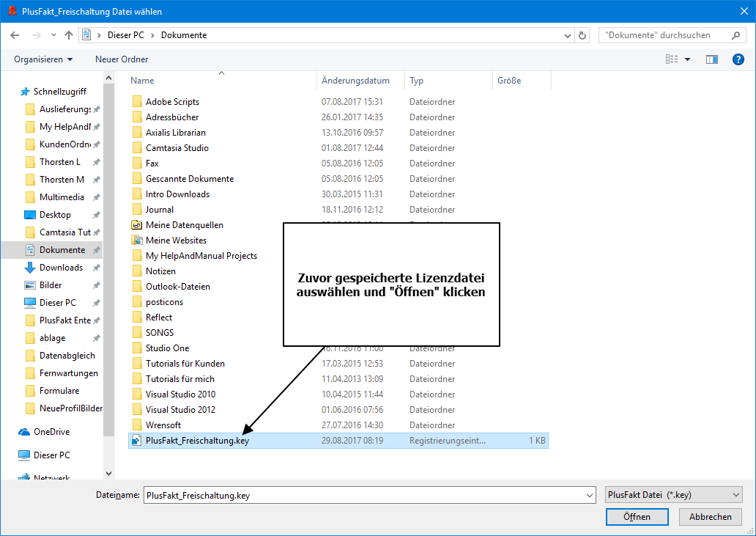Screen dimensions: 756x536
Task: Go back with the left arrow button
Action: point(15,35)
